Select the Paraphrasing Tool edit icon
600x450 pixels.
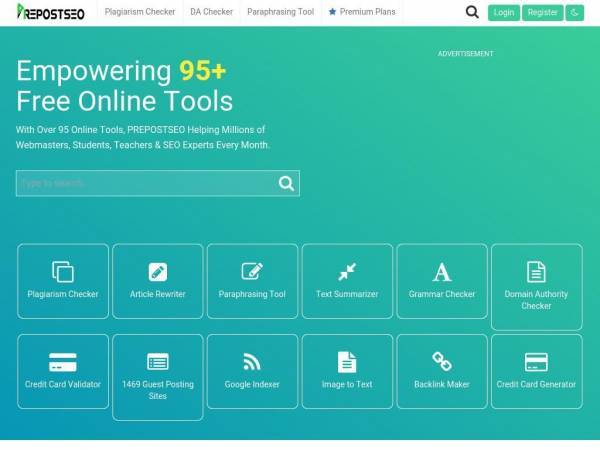point(252,271)
